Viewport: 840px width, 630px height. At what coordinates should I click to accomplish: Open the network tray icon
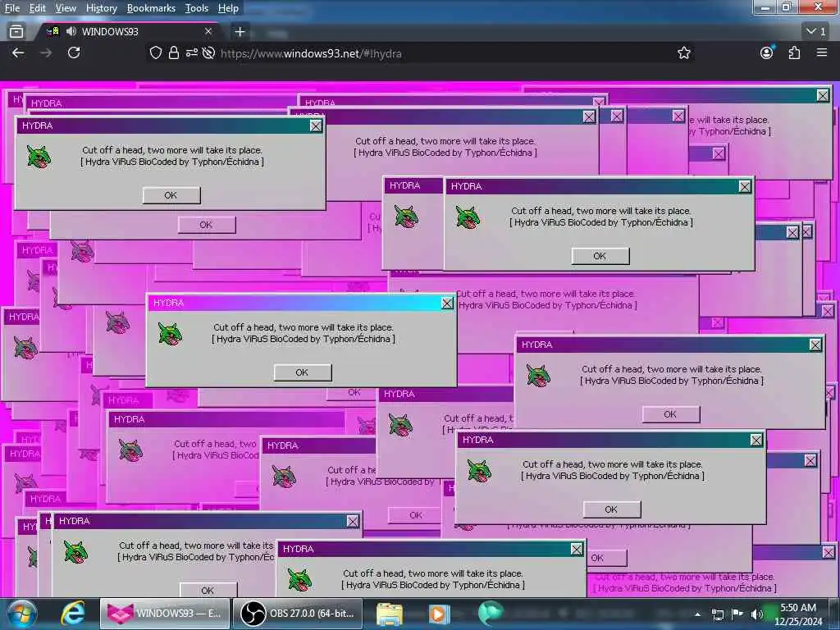[x=718, y=614]
